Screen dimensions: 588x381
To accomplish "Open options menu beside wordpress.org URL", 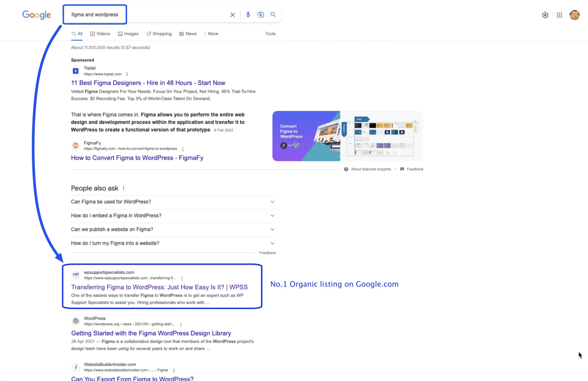I will tap(181, 325).
